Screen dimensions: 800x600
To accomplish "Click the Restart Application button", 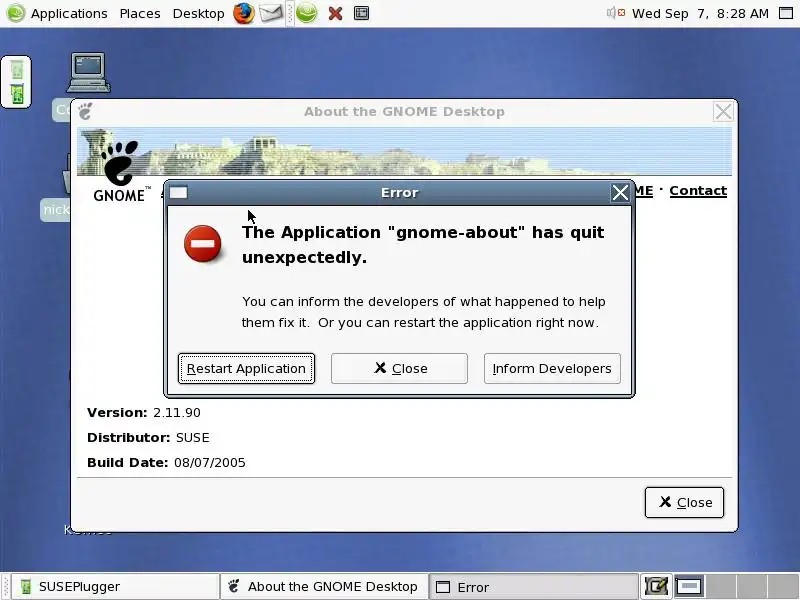I will [x=246, y=368].
